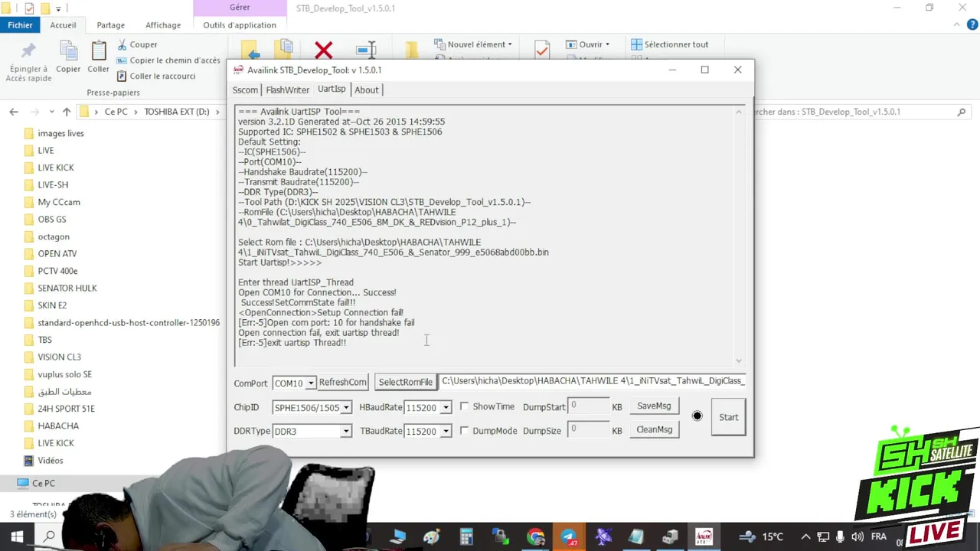The width and height of the screenshot is (980, 551).
Task: Click the red X delete icon in ribbon
Action: pos(324,51)
